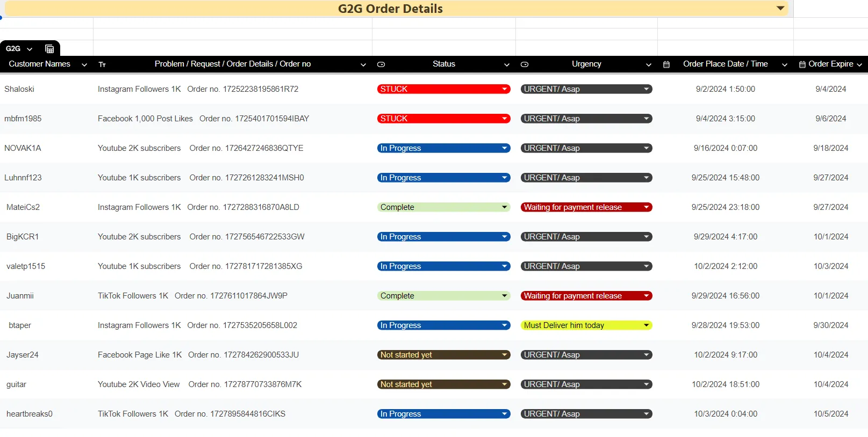
Task: Click the dropdown-type icon in Urgency header
Action: [525, 64]
